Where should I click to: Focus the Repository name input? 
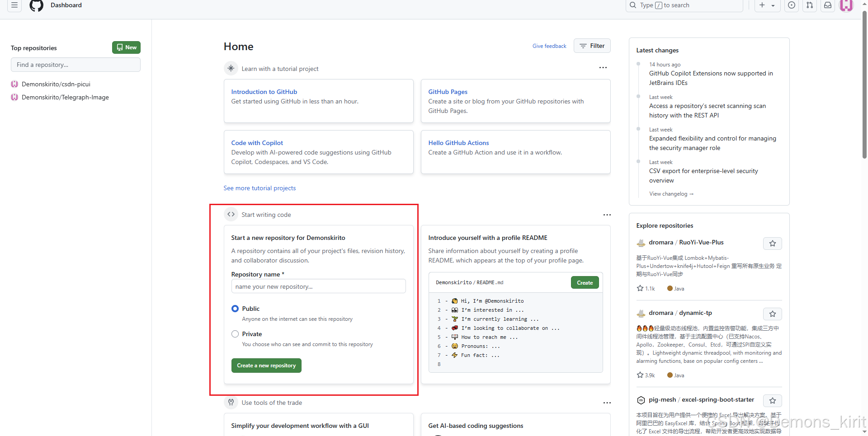tap(318, 286)
